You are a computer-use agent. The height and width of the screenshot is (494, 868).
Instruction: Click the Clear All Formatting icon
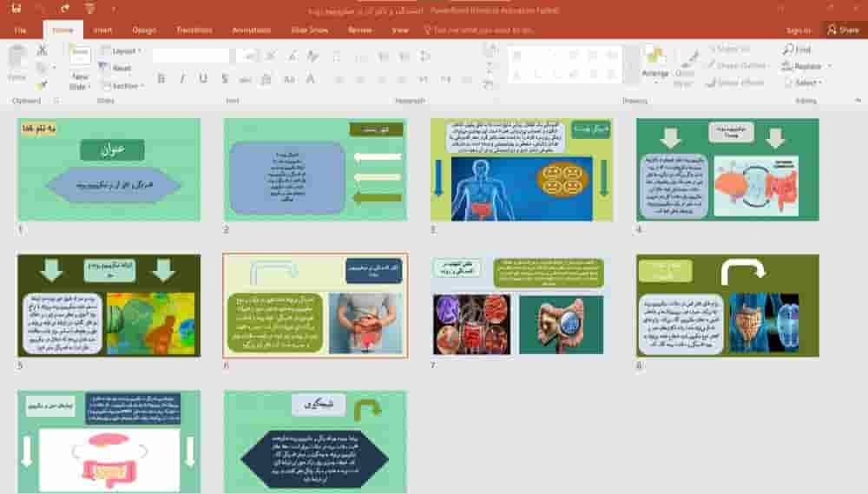[312, 56]
